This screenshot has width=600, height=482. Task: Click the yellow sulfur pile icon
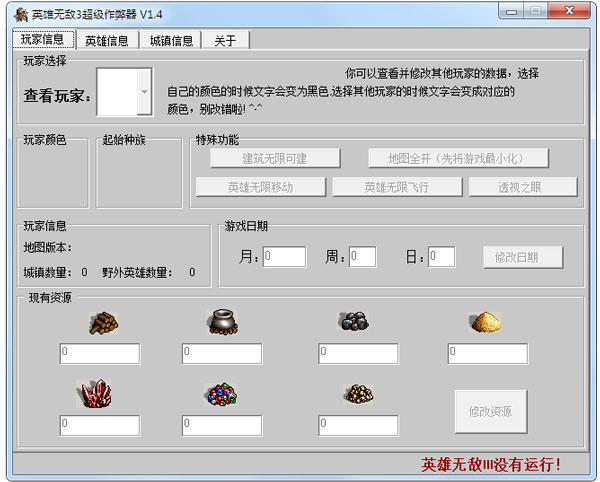486,321
